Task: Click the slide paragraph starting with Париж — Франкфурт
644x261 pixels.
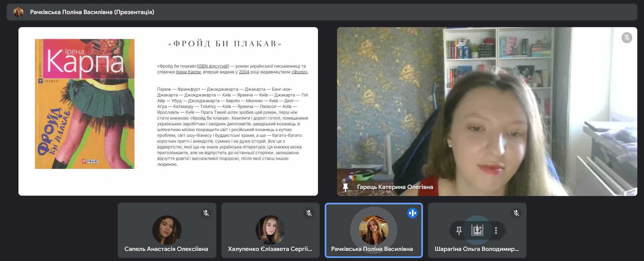Action: pyautogui.click(x=233, y=127)
